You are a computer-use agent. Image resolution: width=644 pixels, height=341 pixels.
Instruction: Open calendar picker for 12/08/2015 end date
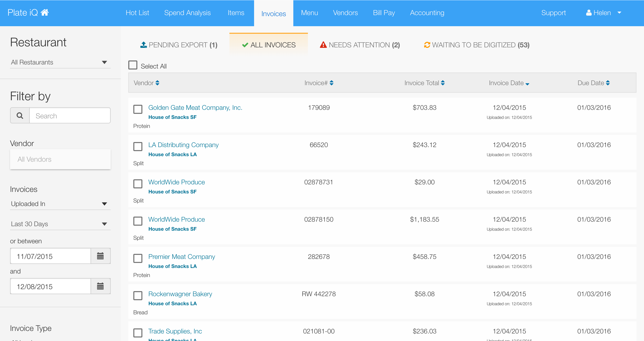pos(100,286)
